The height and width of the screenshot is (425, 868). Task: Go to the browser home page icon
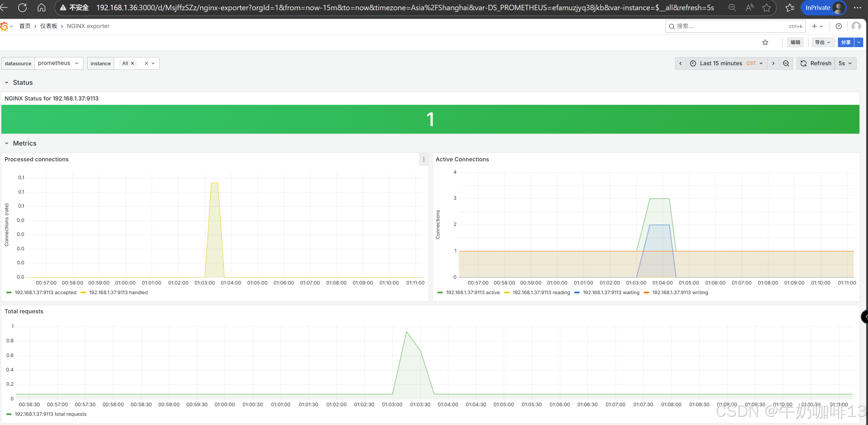[41, 8]
